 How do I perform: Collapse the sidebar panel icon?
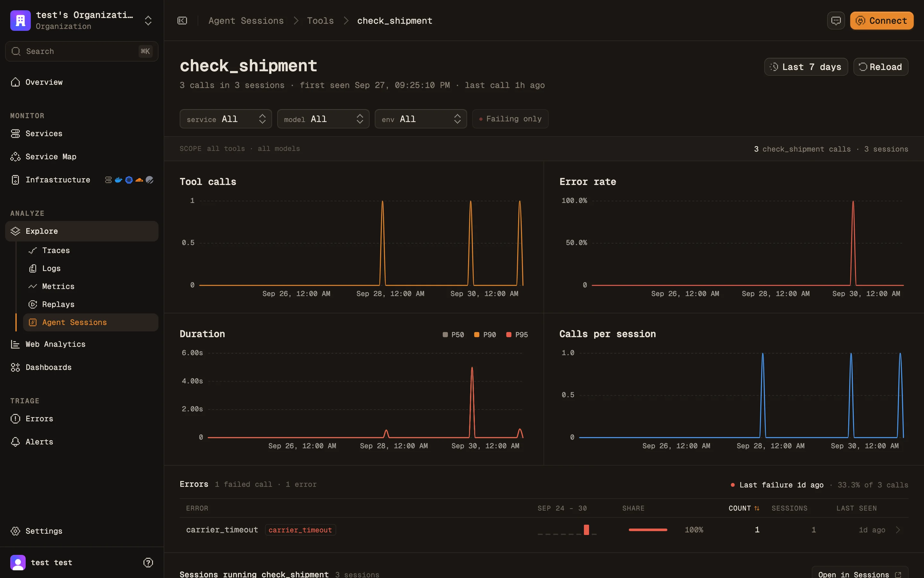coord(182,21)
